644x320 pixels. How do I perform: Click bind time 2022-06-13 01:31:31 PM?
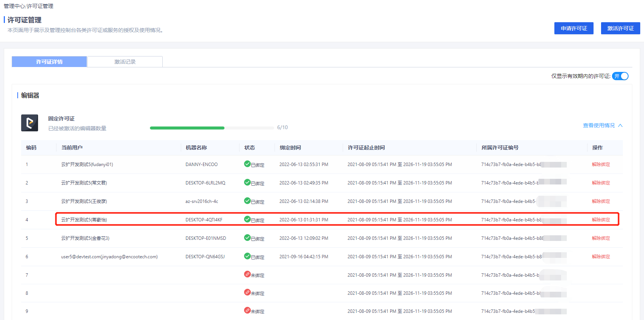(x=304, y=220)
